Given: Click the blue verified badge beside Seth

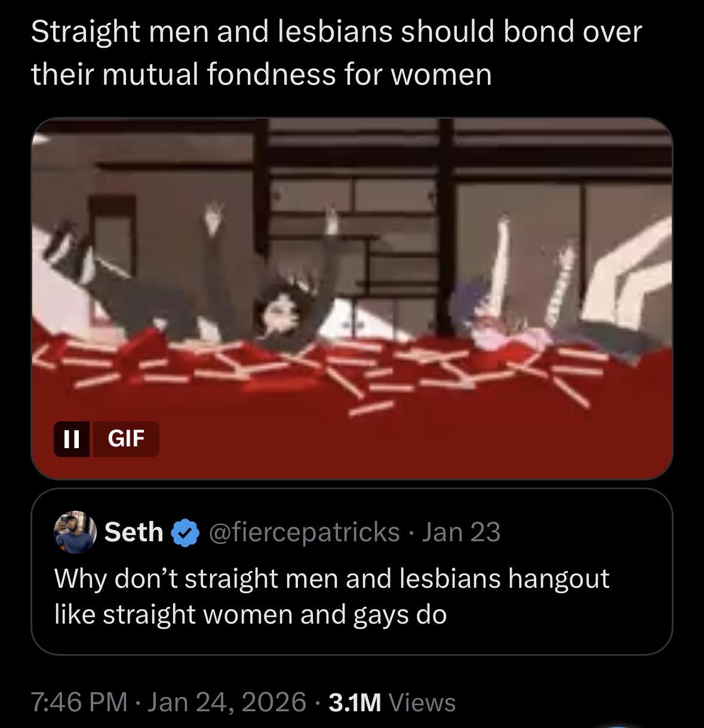Looking at the screenshot, I should point(186,532).
